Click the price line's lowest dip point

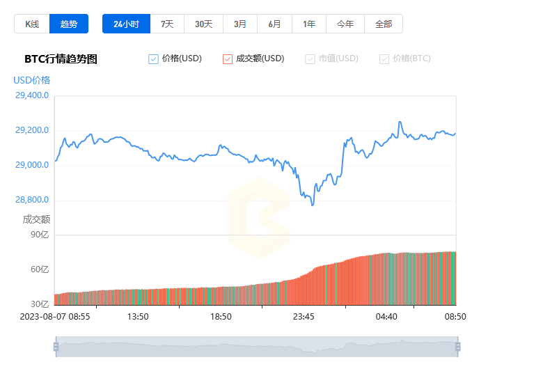(x=313, y=205)
